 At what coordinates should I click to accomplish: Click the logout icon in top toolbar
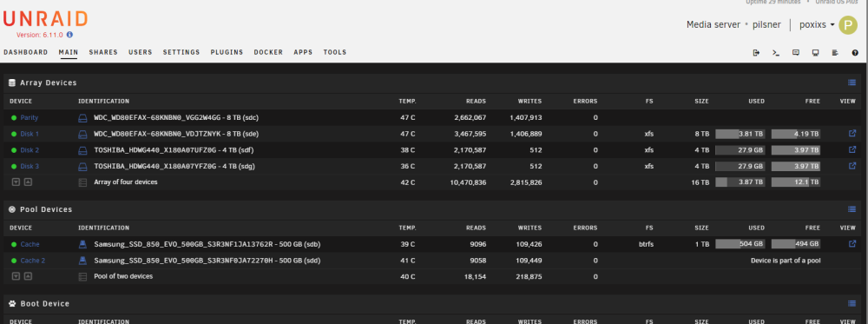(x=756, y=53)
